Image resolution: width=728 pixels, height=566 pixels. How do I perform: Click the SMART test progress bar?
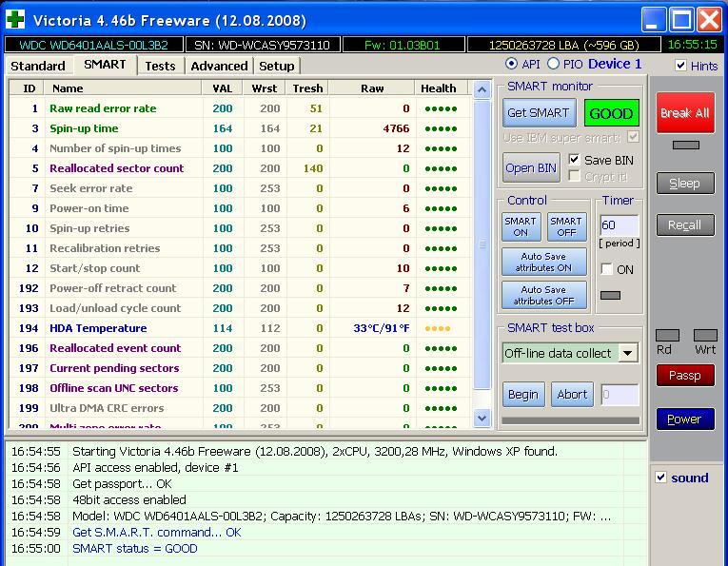click(570, 420)
